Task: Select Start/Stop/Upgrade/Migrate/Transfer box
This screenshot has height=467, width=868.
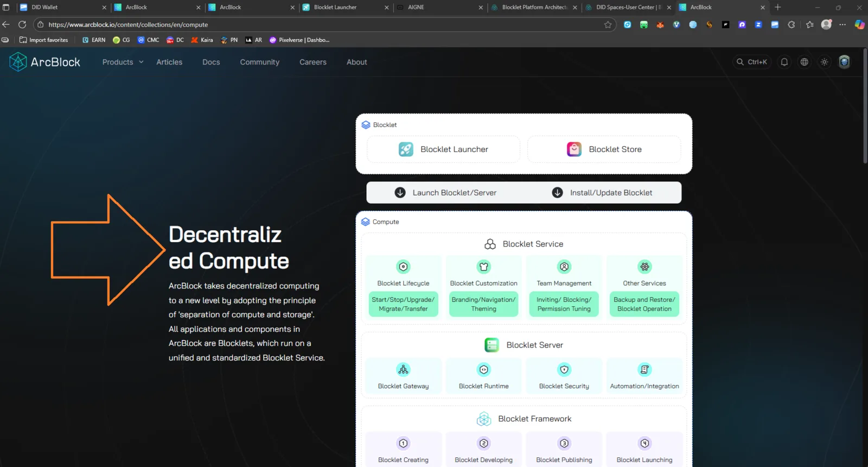Action: point(403,304)
